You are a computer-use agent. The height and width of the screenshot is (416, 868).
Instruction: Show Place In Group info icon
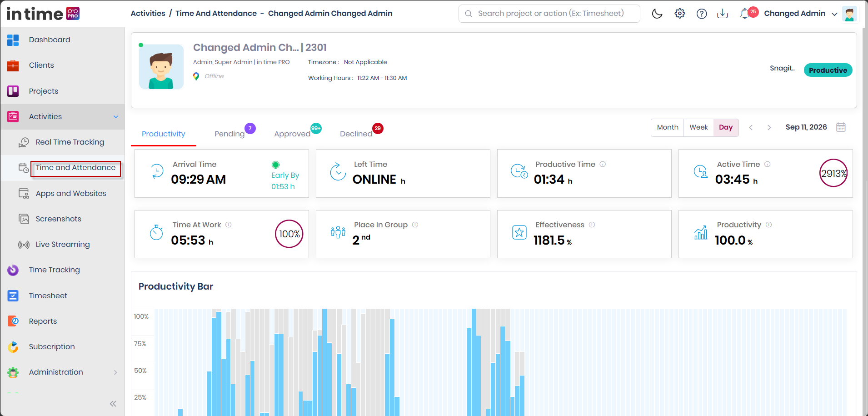tap(415, 225)
